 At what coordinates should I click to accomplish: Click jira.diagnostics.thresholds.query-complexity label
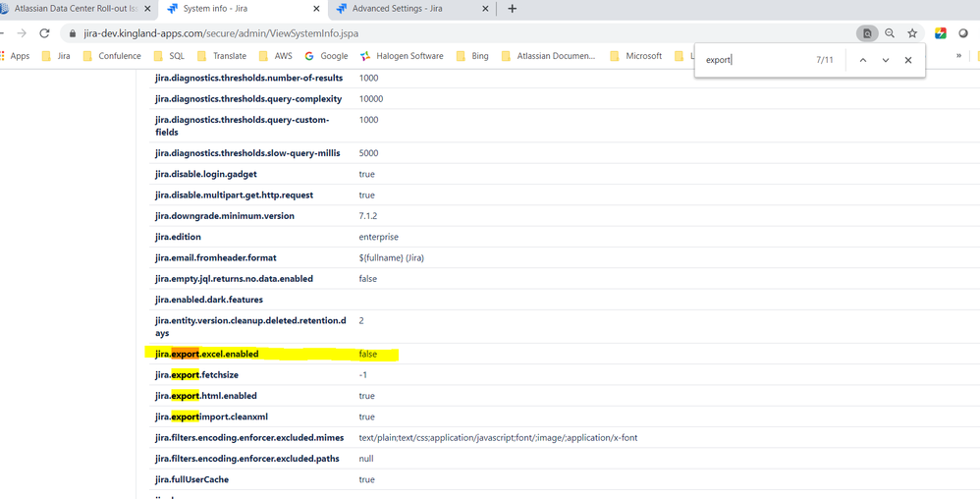tap(248, 99)
